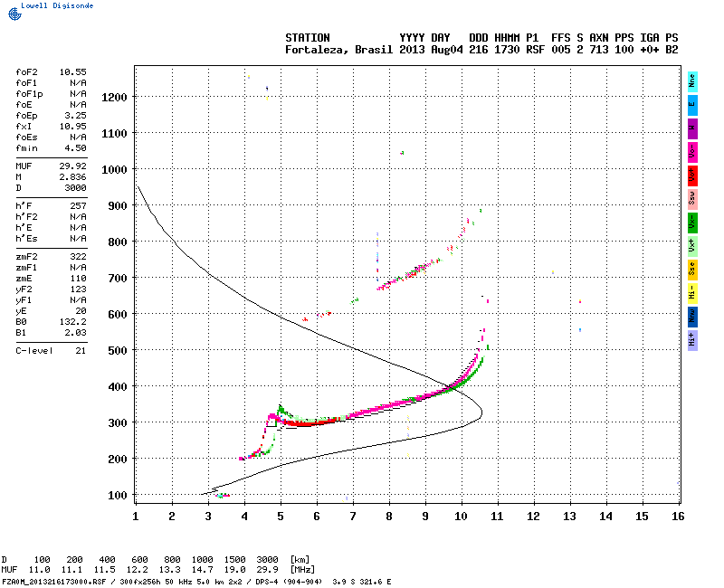Click the foF2 value 10.55

[73, 72]
